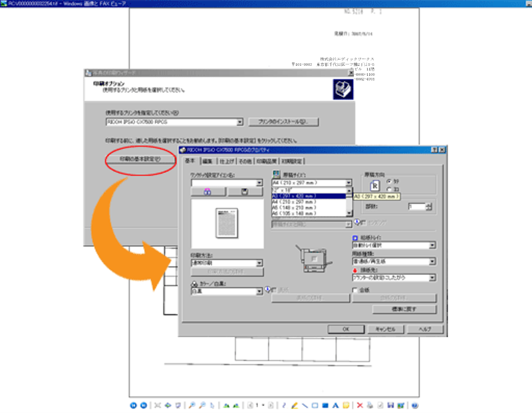532x413 pixels.
Task: Start slide show from viewer toolbar
Action: pos(178,405)
